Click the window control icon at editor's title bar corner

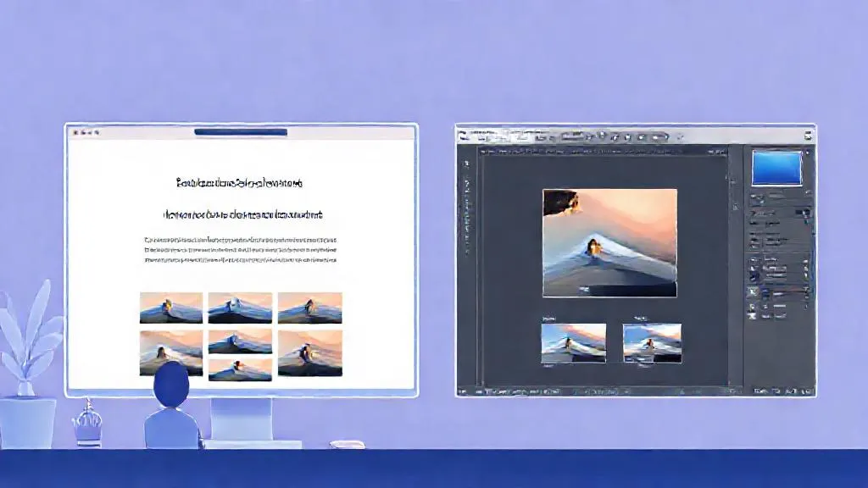click(x=808, y=135)
